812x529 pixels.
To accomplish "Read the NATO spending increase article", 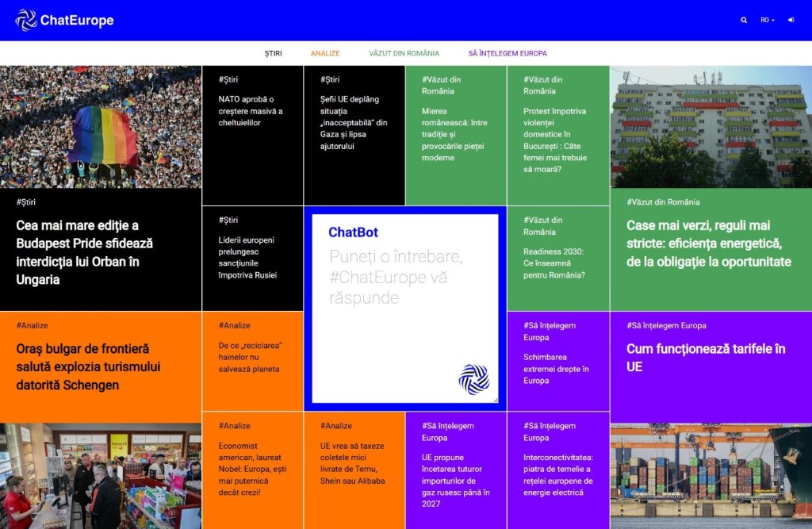I will click(251, 111).
